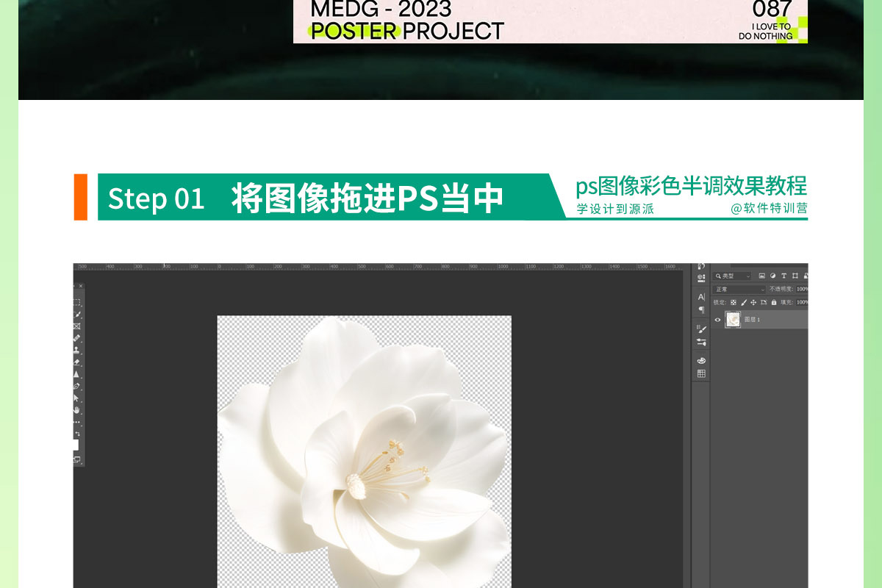The image size is (882, 588).
Task: Select the Path Selection arrow tool
Action: [x=77, y=398]
